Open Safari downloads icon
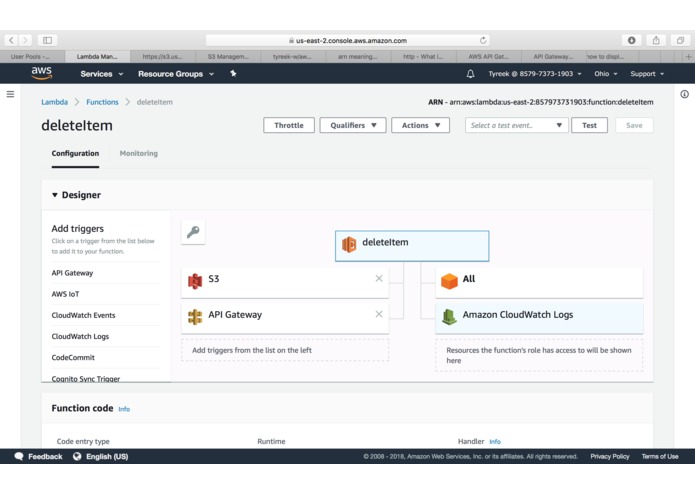Image resolution: width=695 pixels, height=494 pixels. click(x=631, y=40)
